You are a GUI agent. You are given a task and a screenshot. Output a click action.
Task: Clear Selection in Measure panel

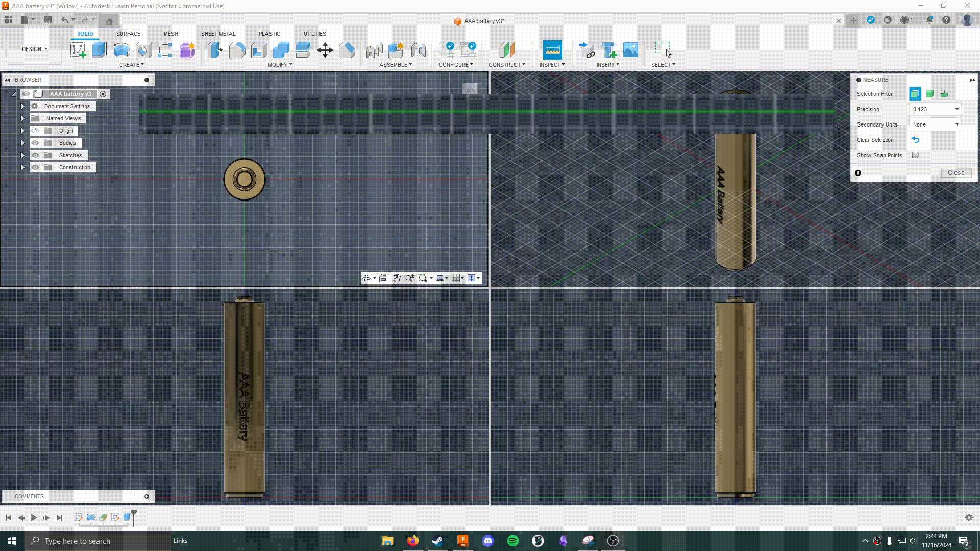pos(916,140)
